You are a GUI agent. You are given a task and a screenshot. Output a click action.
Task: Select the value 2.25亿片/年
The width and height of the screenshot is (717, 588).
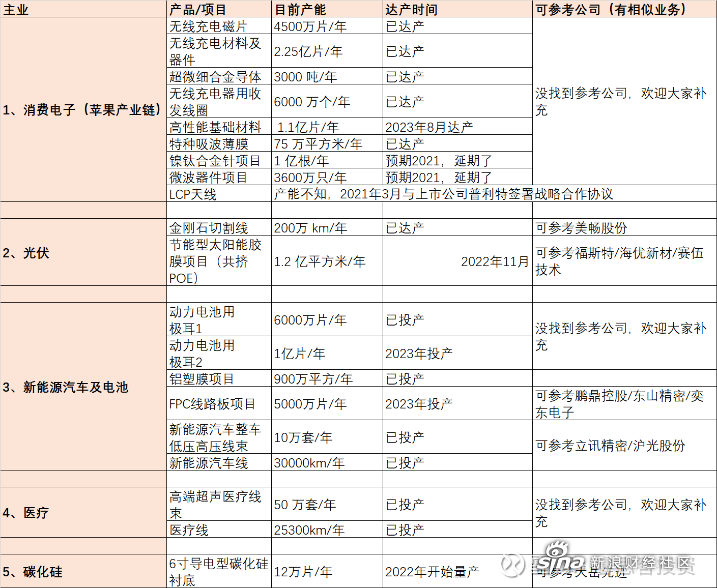pos(327,51)
